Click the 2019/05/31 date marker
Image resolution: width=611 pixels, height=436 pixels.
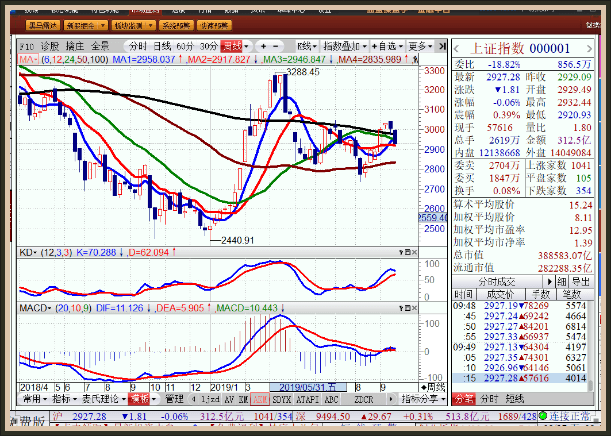tap(307, 387)
